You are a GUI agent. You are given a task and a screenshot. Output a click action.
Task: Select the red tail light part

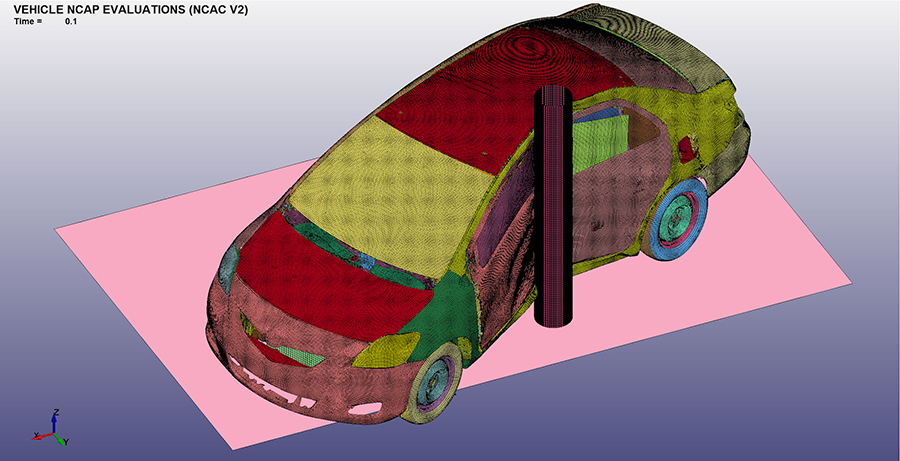click(686, 150)
